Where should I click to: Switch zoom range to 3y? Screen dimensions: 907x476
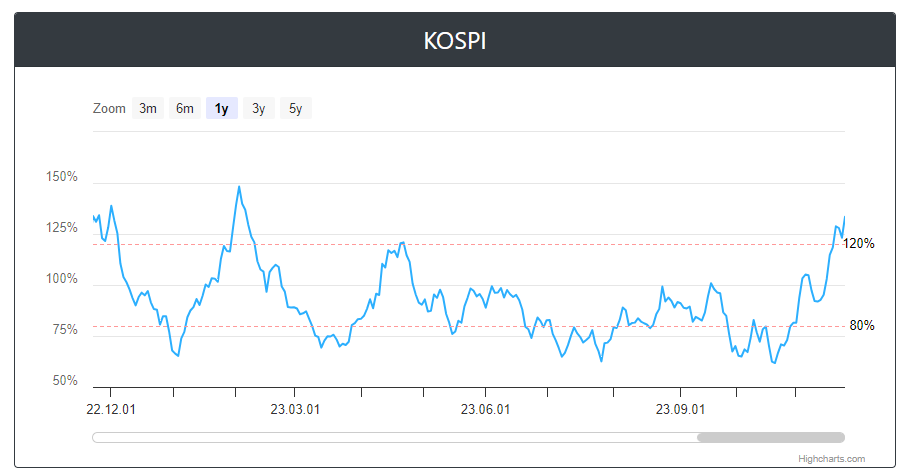(x=258, y=109)
